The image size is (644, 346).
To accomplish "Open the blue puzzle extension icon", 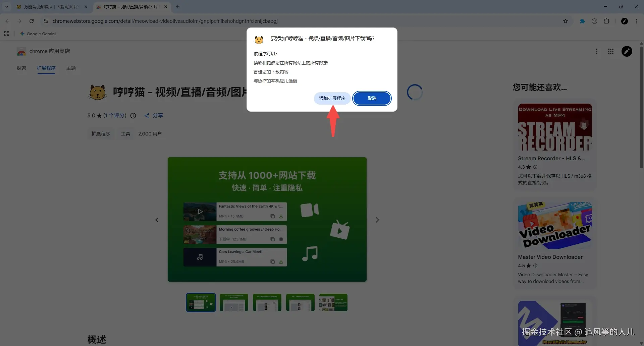I will coord(582,21).
